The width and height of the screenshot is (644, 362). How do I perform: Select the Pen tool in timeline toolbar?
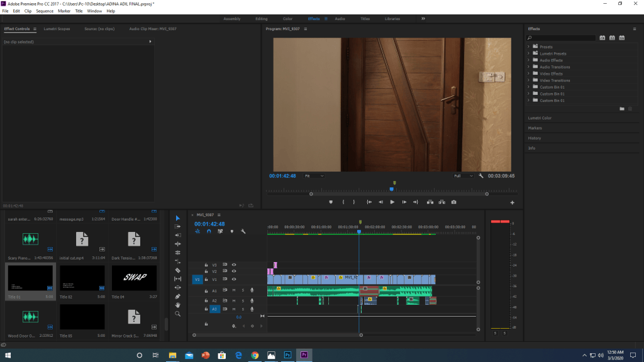(x=177, y=297)
